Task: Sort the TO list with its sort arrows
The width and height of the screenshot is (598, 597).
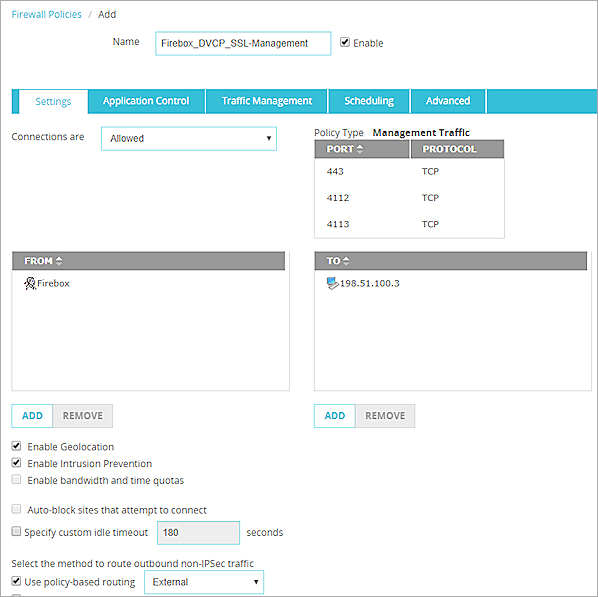Action: (346, 261)
